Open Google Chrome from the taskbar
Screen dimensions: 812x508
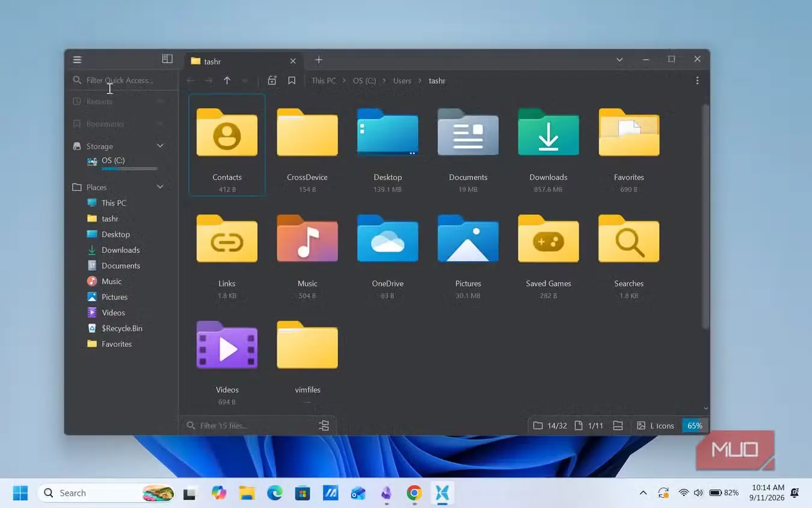(414, 493)
